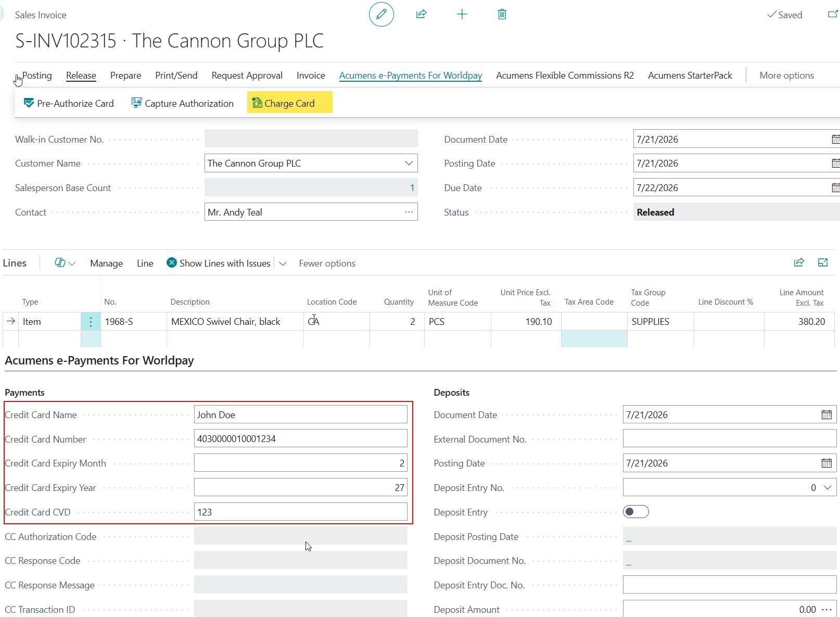The height and width of the screenshot is (617, 840).
Task: Click Tax Group Code cell SUPPLIES
Action: [660, 322]
